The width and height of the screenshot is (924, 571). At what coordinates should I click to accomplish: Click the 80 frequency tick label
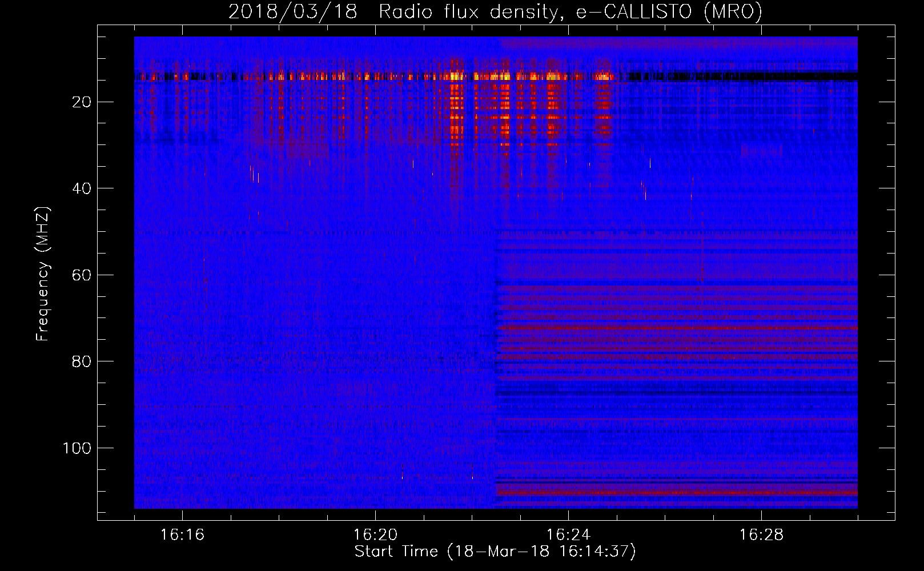click(82, 361)
